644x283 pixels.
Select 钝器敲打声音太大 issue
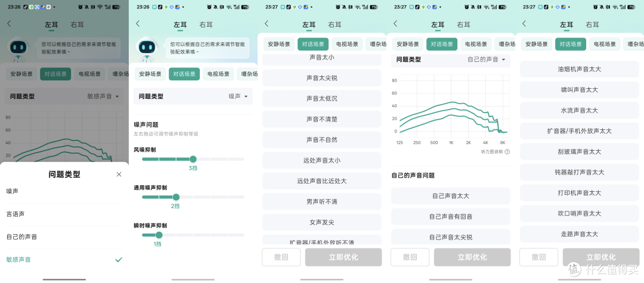[580, 172]
